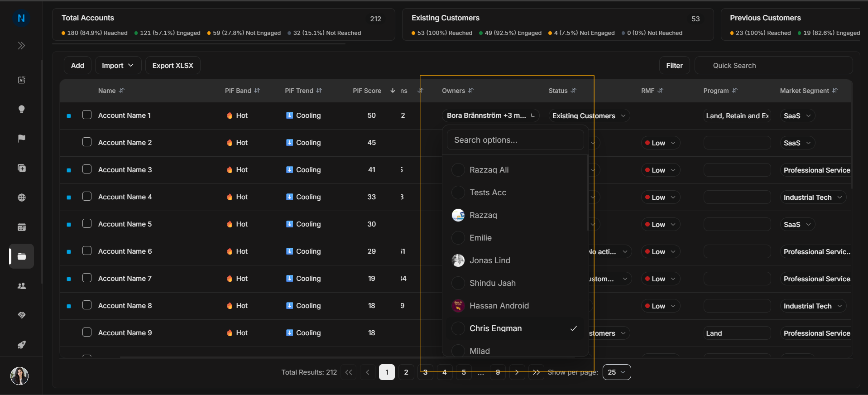Select the checkbox for Account Name 2
868x395 pixels.
[87, 142]
